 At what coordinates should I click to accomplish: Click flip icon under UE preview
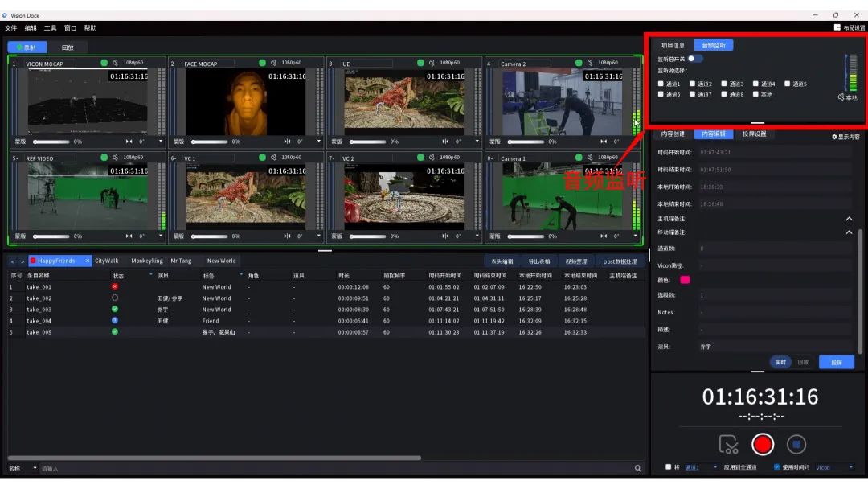(x=445, y=142)
